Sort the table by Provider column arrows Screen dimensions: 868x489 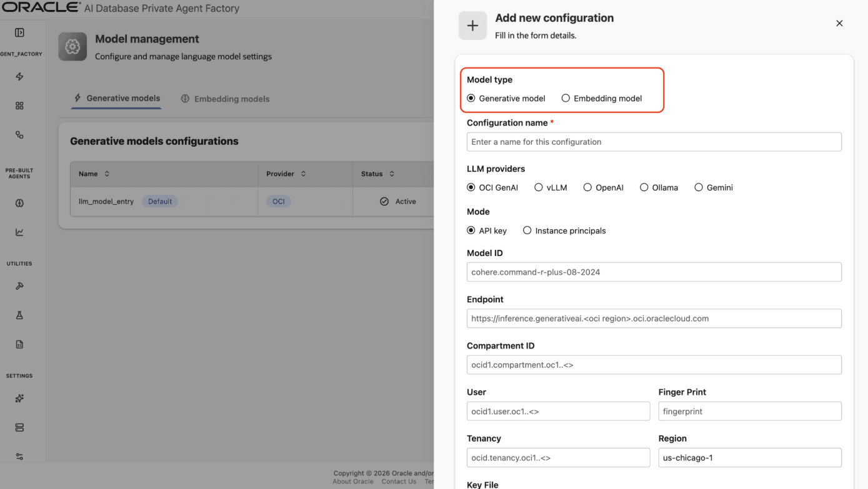click(303, 174)
